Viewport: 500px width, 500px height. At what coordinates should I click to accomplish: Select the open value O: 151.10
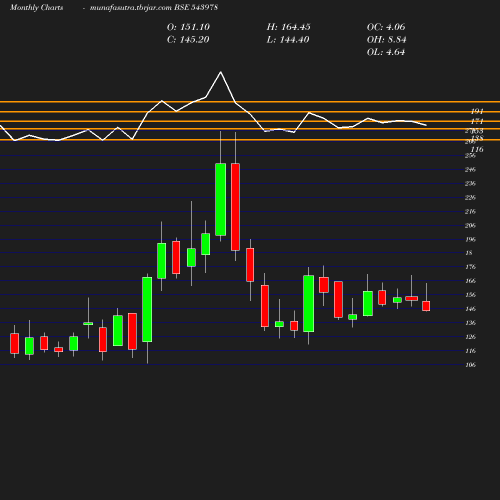click(188, 27)
